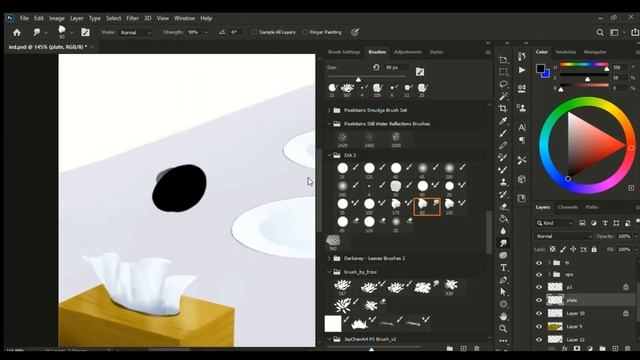Select the Zoom tool in toolbar

coord(503,328)
